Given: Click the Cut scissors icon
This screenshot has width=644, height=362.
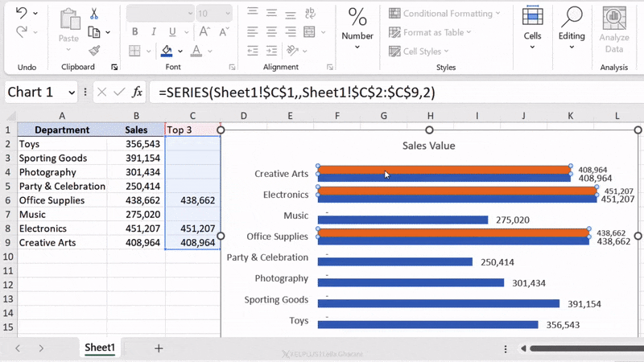Looking at the screenshot, I should (x=94, y=14).
